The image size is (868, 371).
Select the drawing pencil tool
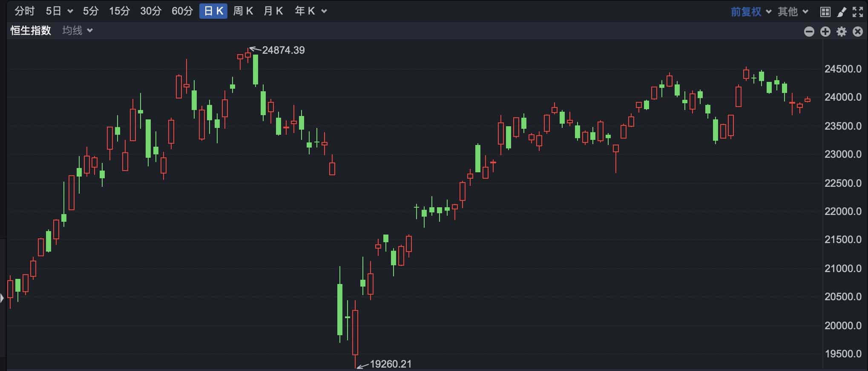click(842, 12)
